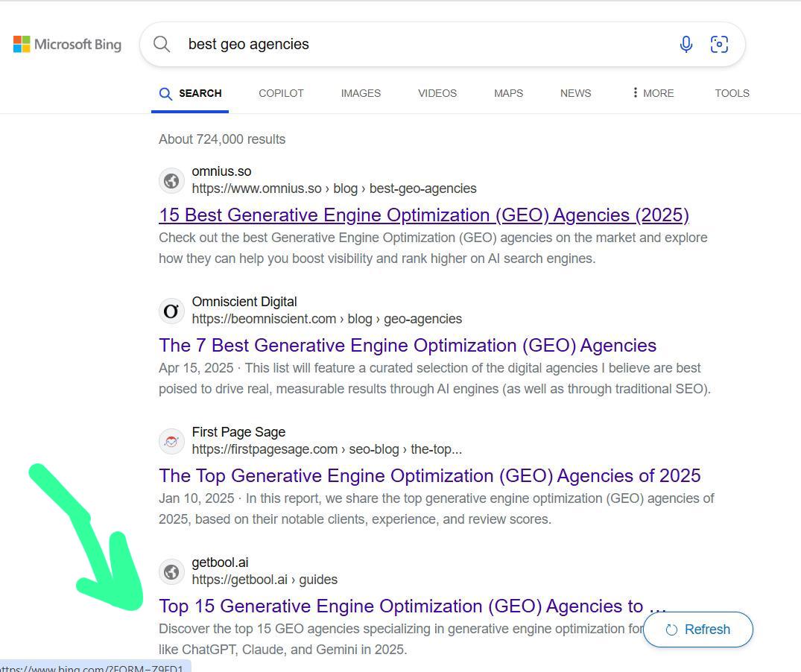The width and height of the screenshot is (801, 672).
Task: Click the Omniscient Digital site name
Action: click(244, 302)
